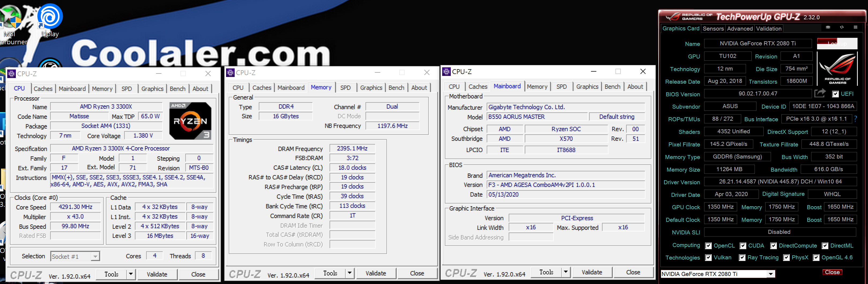Viewport: 868px width, 284px height.
Task: Click title bar icon of Memory tab window
Action: coord(231,72)
